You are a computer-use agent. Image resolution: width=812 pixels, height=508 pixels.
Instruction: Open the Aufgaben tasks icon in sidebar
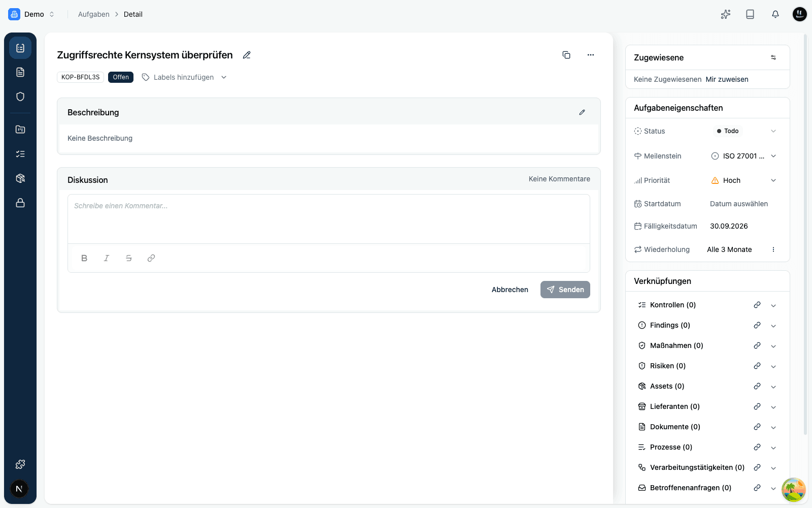(x=20, y=48)
